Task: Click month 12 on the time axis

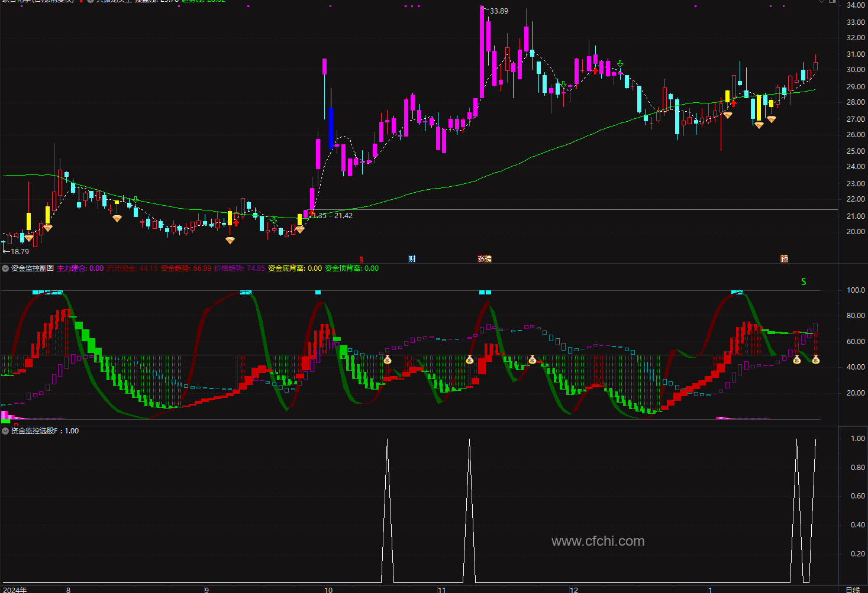Action: coord(574,589)
